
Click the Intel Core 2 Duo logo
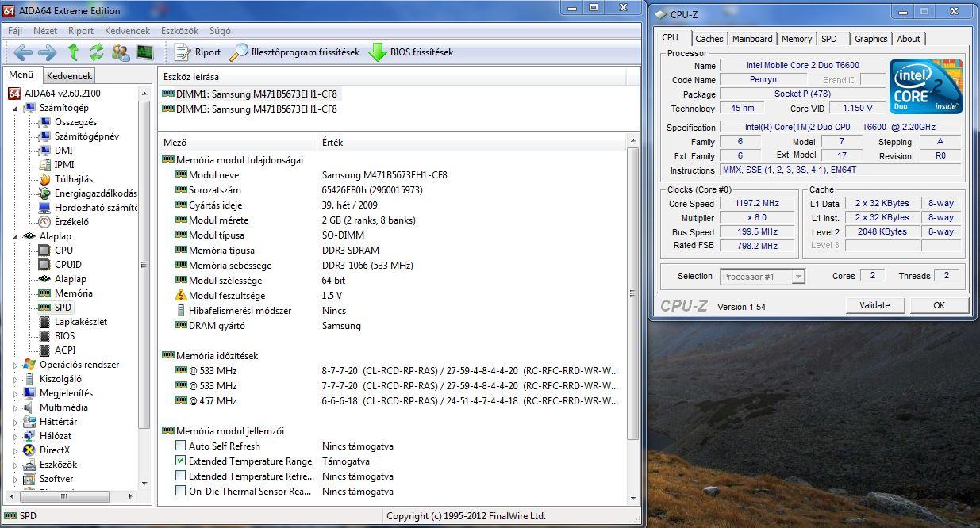(x=926, y=86)
